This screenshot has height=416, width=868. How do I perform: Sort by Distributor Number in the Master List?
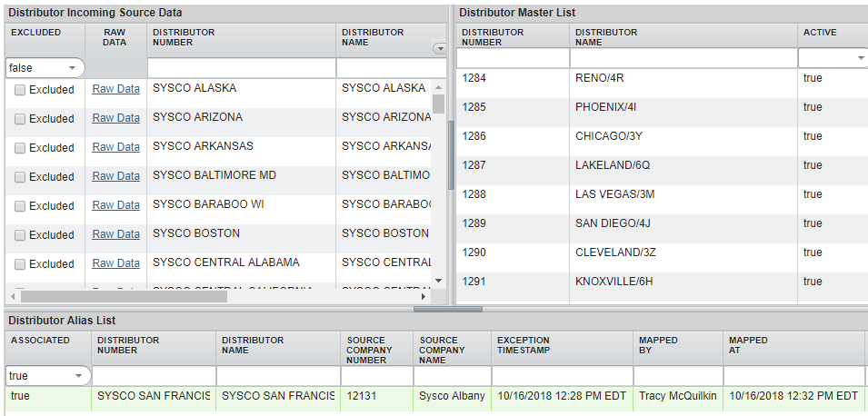[x=493, y=37]
